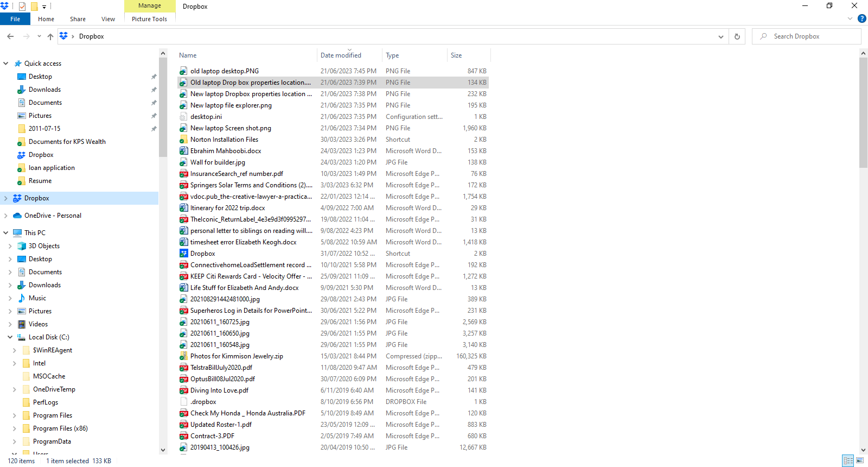868x467 pixels.
Task: Open the Resume folder in Quick access
Action: coord(40,181)
